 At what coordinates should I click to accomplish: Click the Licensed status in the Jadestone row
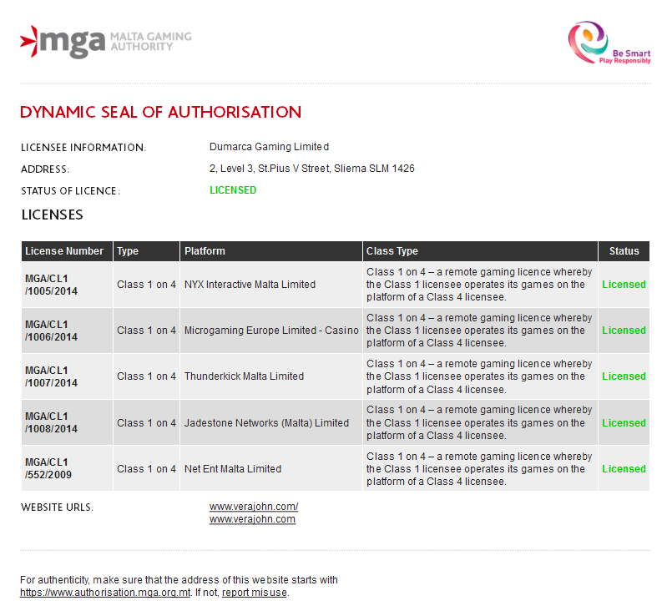click(x=624, y=422)
